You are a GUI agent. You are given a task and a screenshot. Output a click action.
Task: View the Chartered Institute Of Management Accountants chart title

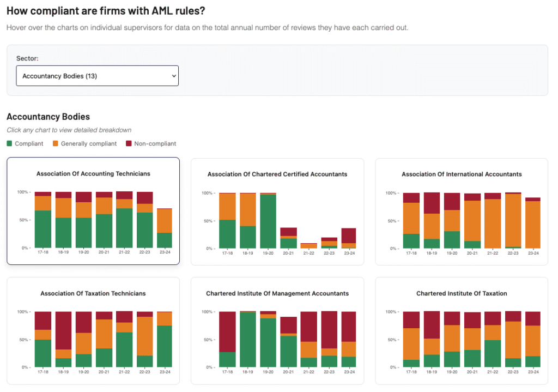point(277,293)
